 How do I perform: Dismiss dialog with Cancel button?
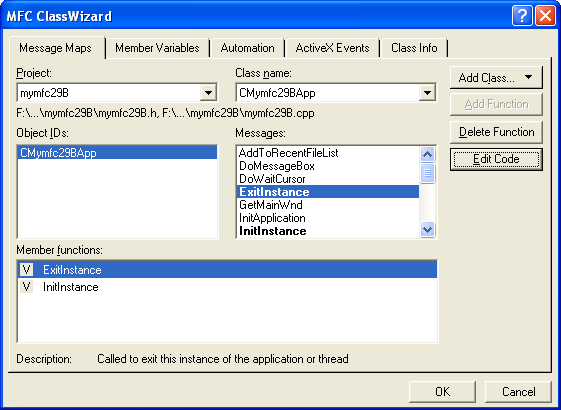[518, 392]
